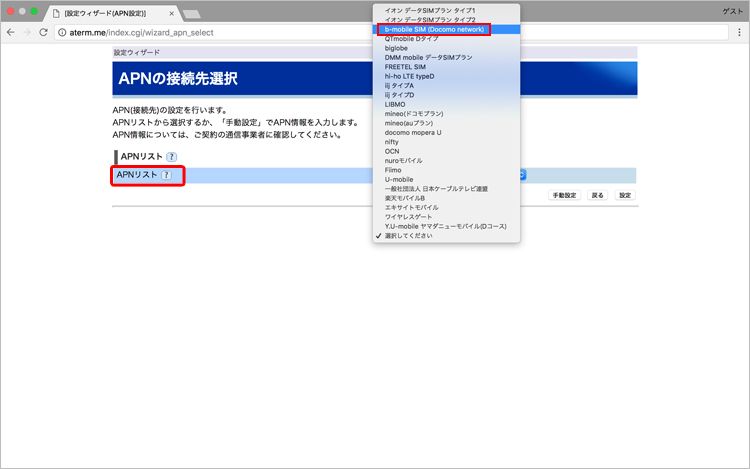Choose nifty in the dropdown
The height and width of the screenshot is (469, 750).
446,142
